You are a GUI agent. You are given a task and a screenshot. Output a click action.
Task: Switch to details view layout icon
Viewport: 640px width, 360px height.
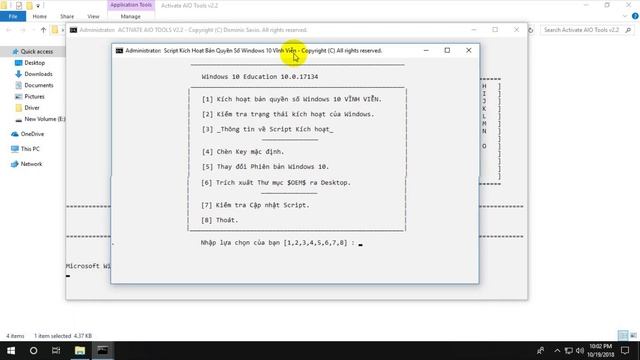pos(623,336)
